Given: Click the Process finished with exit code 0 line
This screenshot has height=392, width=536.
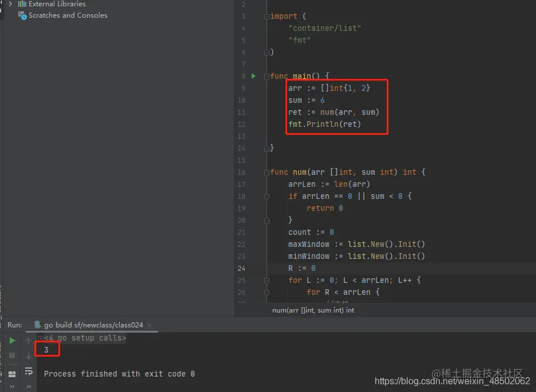Looking at the screenshot, I should [120, 374].
